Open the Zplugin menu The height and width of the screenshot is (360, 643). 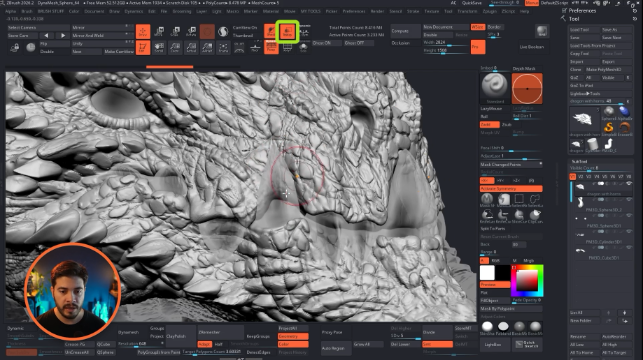click(490, 11)
